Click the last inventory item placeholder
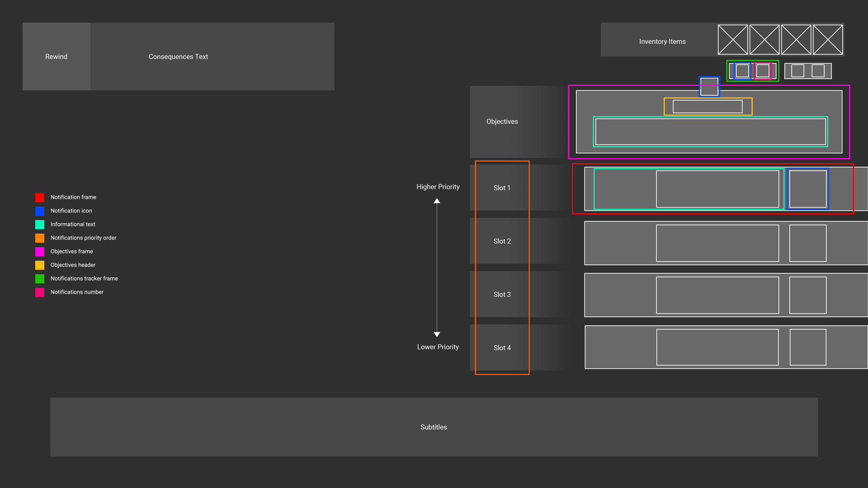 (x=828, y=40)
